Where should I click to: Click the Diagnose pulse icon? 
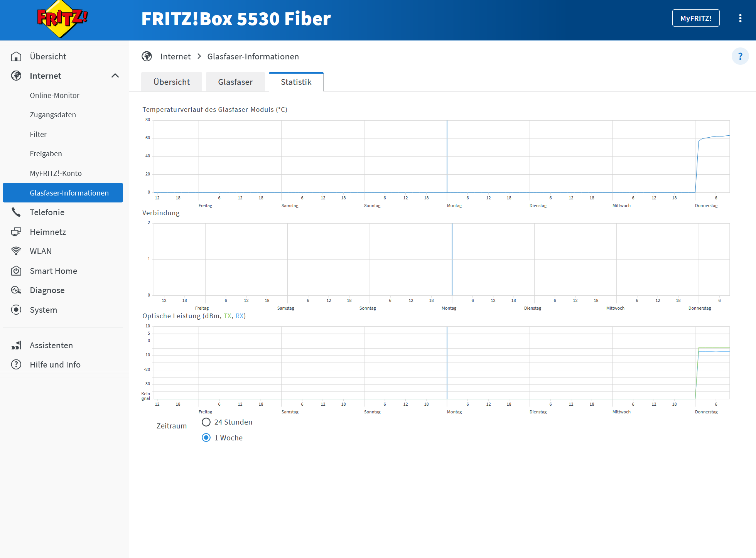click(16, 290)
